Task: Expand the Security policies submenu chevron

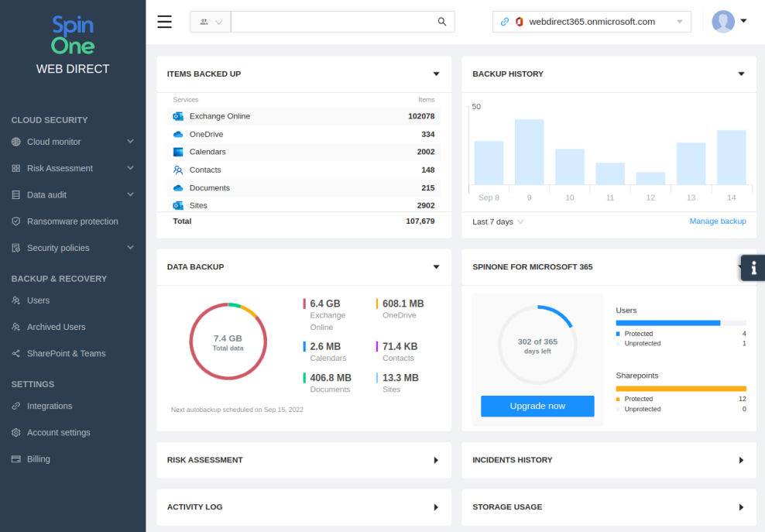Action: 130,248
